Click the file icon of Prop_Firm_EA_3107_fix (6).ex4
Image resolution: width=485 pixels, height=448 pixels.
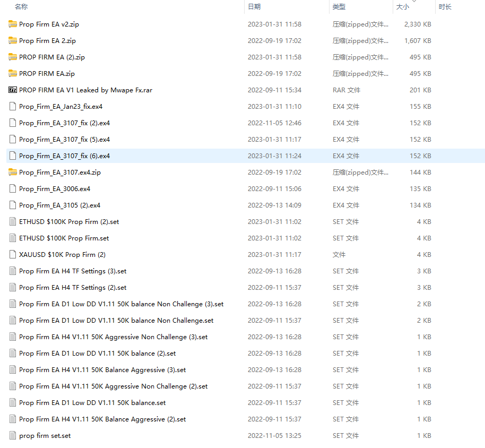click(13, 156)
